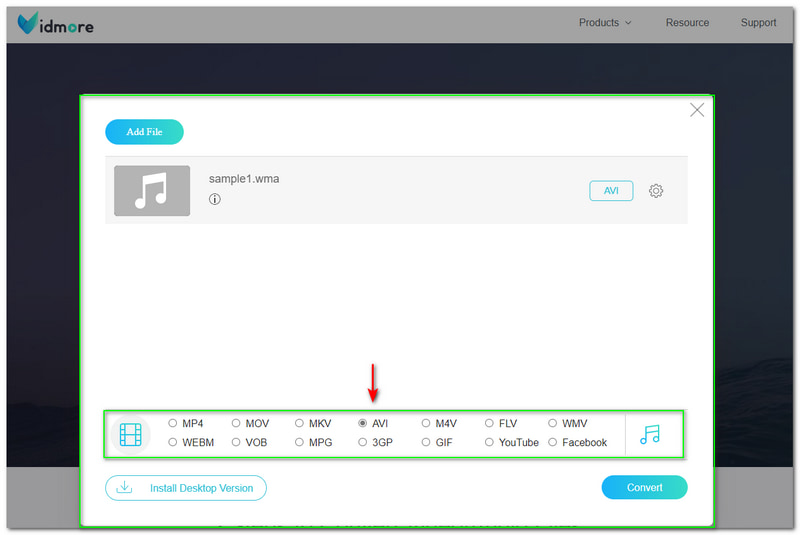The image size is (800, 535).
Task: Select FLV output format
Action: click(489, 423)
